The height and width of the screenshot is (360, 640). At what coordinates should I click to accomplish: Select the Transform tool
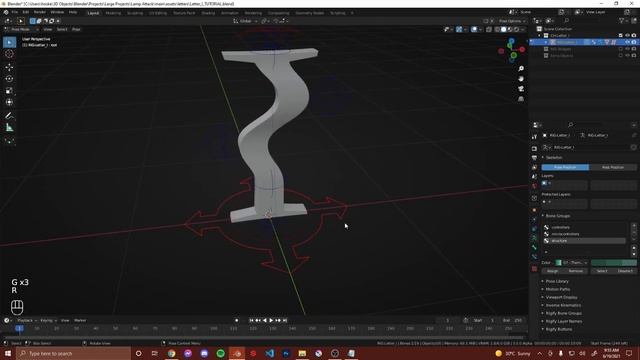(x=9, y=102)
